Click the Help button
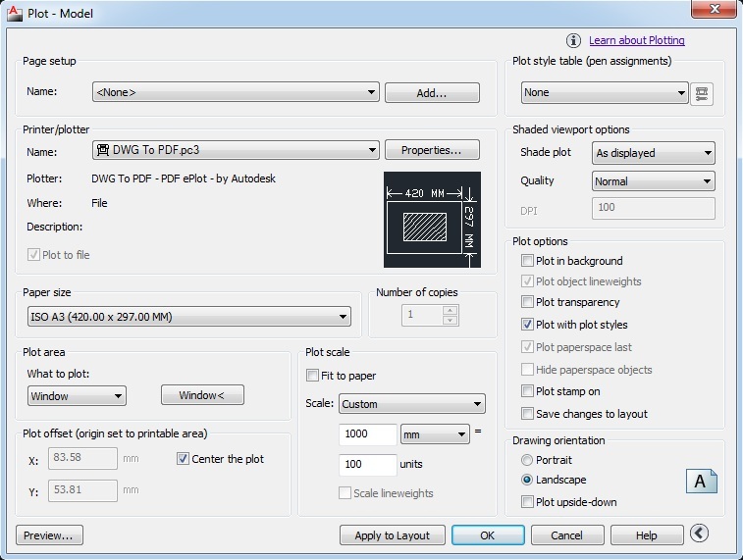 click(x=647, y=535)
